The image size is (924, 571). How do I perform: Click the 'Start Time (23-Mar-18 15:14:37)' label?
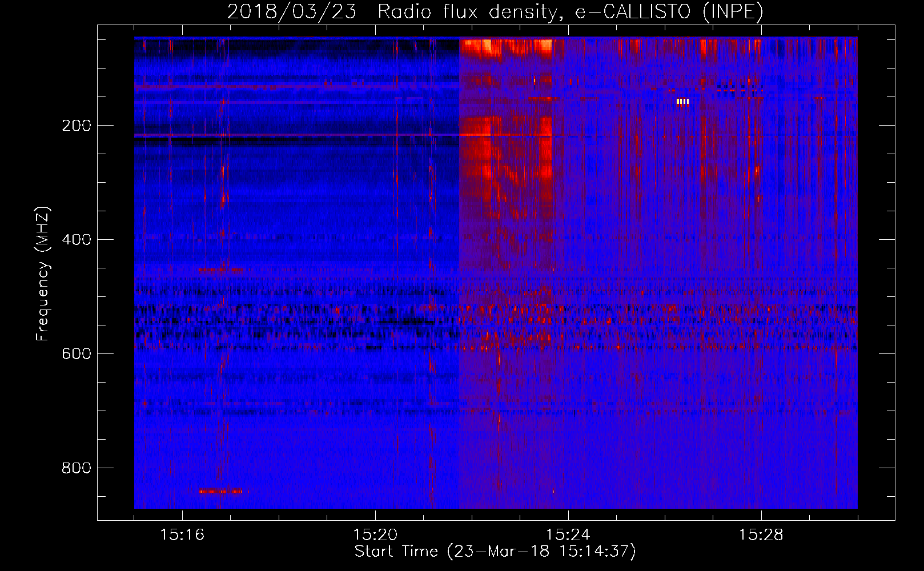coord(495,552)
